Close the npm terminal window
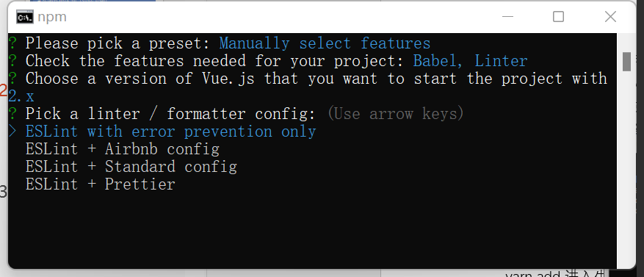The height and width of the screenshot is (277, 644). tap(610, 17)
